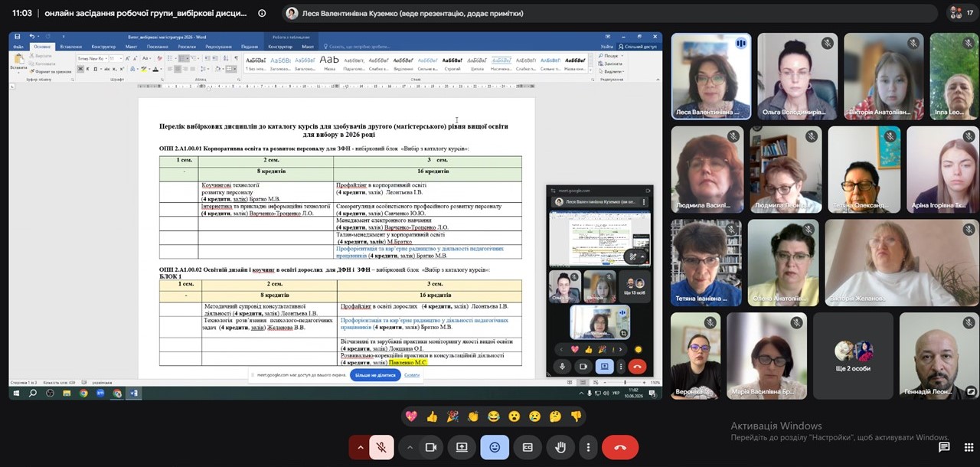Toggle the emoji reactions panel button

[x=495, y=447]
